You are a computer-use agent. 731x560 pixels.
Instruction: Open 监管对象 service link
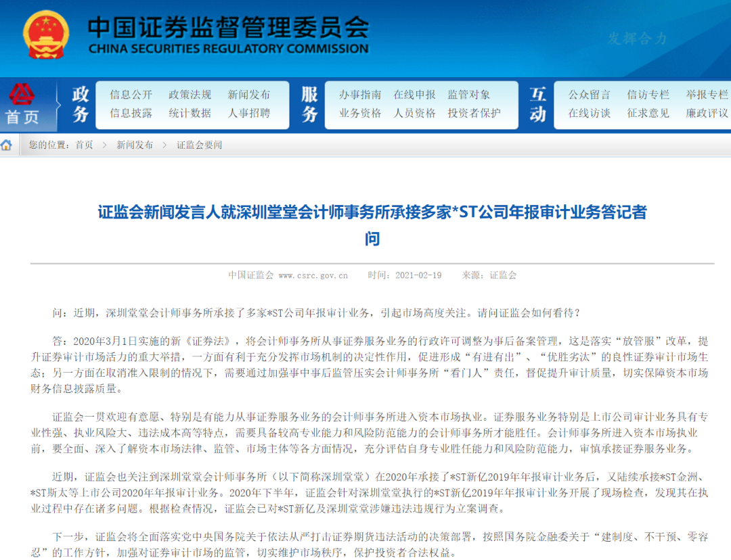coord(468,95)
